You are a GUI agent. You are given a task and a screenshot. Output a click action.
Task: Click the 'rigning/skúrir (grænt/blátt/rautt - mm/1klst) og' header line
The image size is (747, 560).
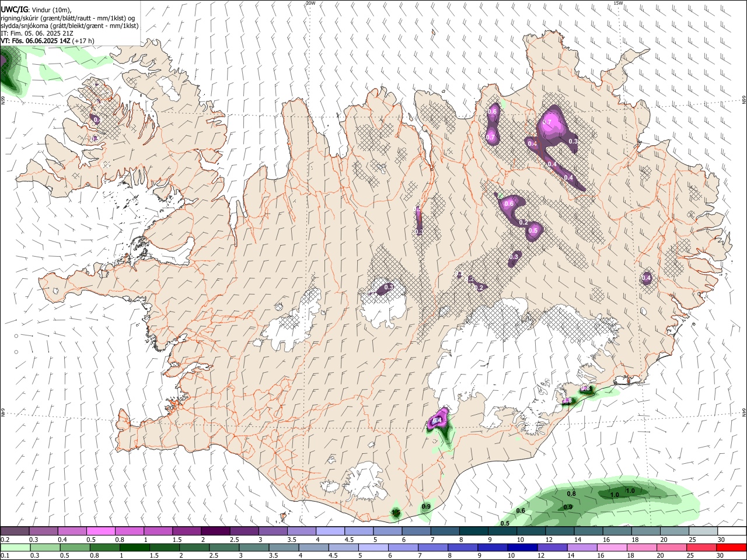point(68,17)
